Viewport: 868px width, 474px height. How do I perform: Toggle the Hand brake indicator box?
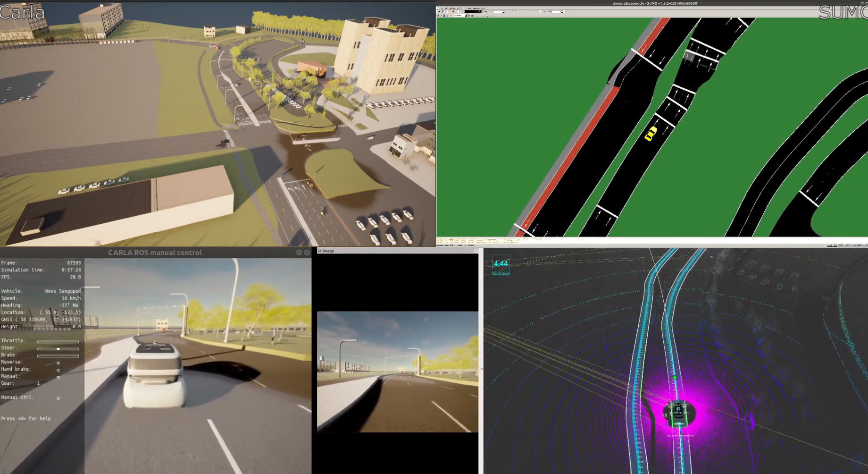58,370
